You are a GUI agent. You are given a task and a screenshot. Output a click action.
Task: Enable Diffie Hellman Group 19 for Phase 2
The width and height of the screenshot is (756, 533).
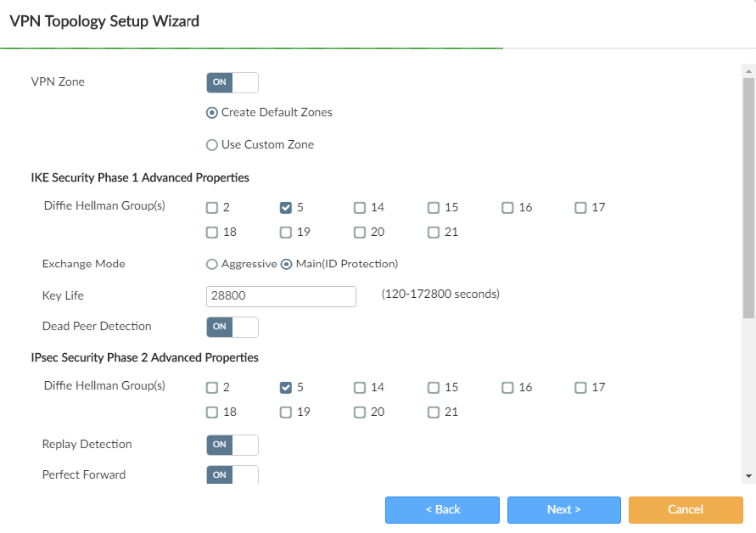pos(286,412)
